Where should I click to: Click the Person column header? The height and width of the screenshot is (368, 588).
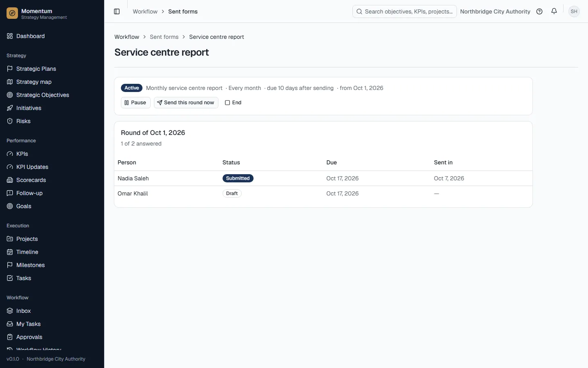pyautogui.click(x=127, y=162)
